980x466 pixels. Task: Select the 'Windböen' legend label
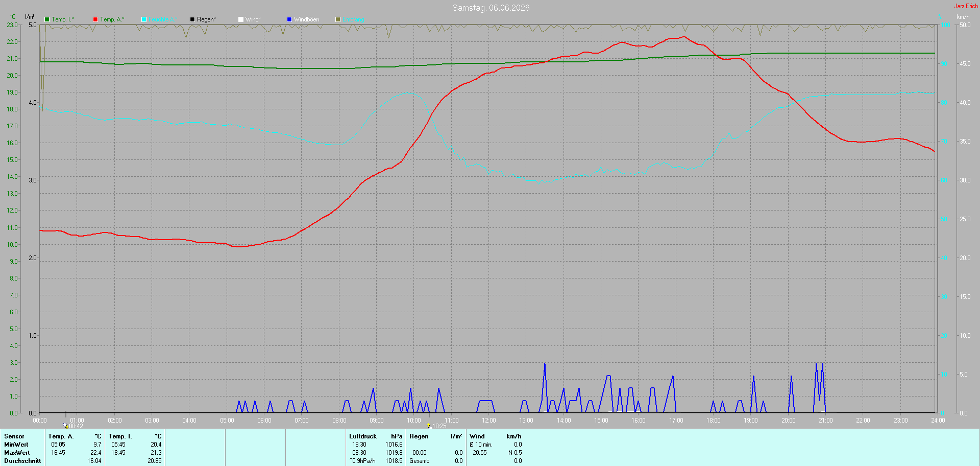[x=307, y=19]
